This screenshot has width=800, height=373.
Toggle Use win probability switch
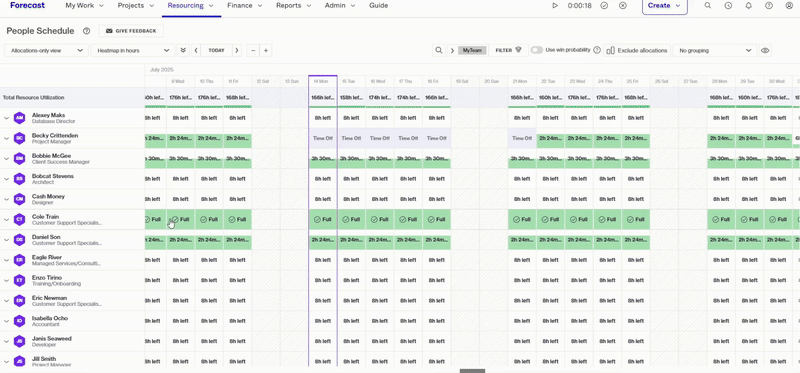coord(537,50)
